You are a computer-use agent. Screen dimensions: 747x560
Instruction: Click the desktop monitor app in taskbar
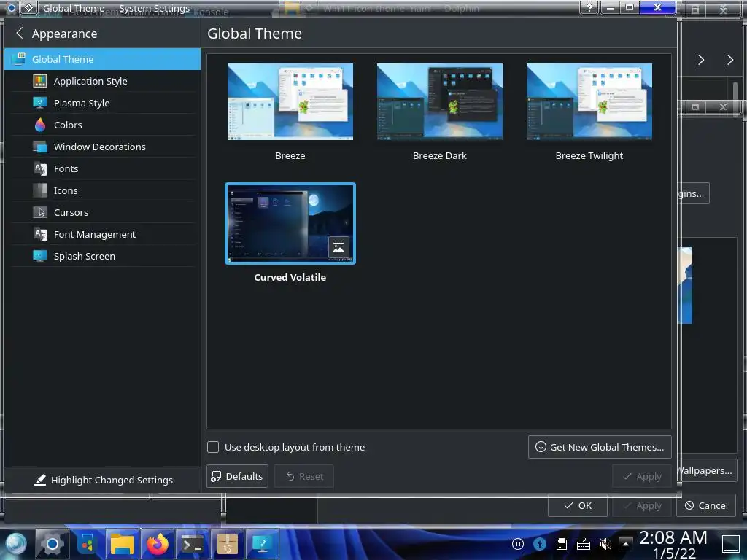[262, 544]
